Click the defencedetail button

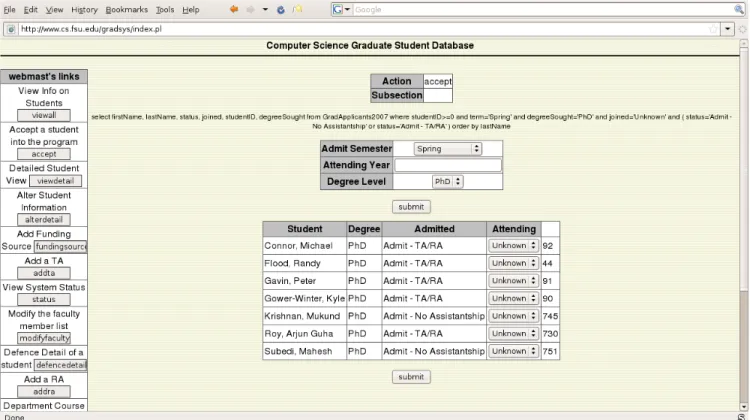pyautogui.click(x=60, y=365)
